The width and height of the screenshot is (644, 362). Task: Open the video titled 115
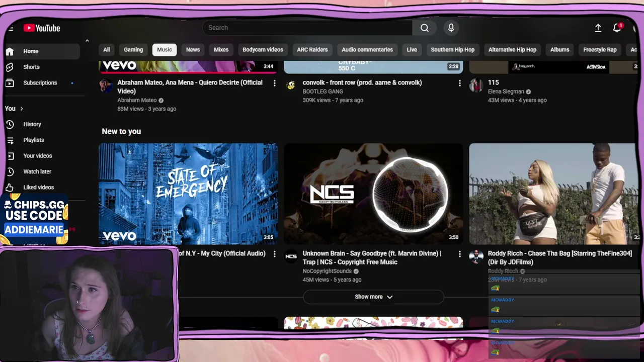[494, 82]
